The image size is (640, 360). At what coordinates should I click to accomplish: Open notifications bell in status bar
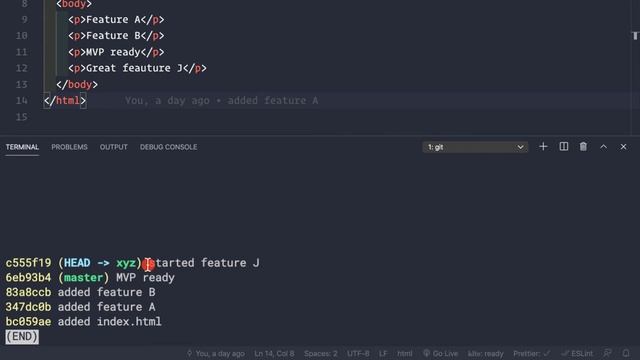click(x=626, y=353)
